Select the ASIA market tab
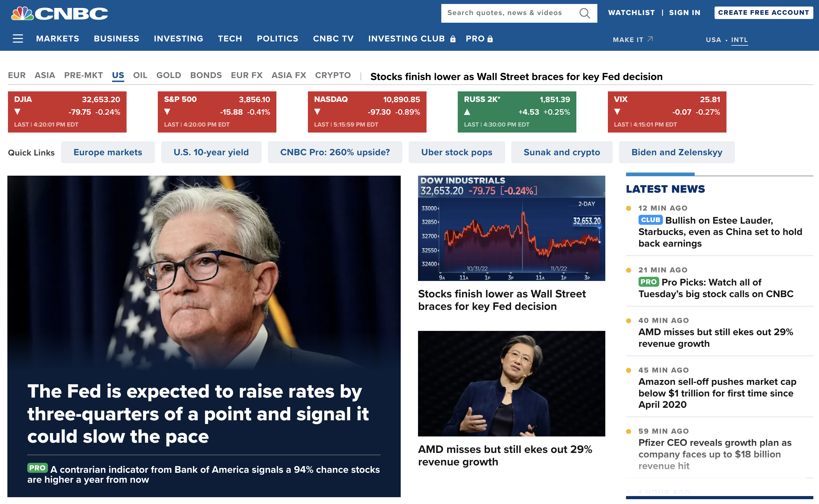Image resolution: width=819 pixels, height=504 pixels. [x=45, y=75]
